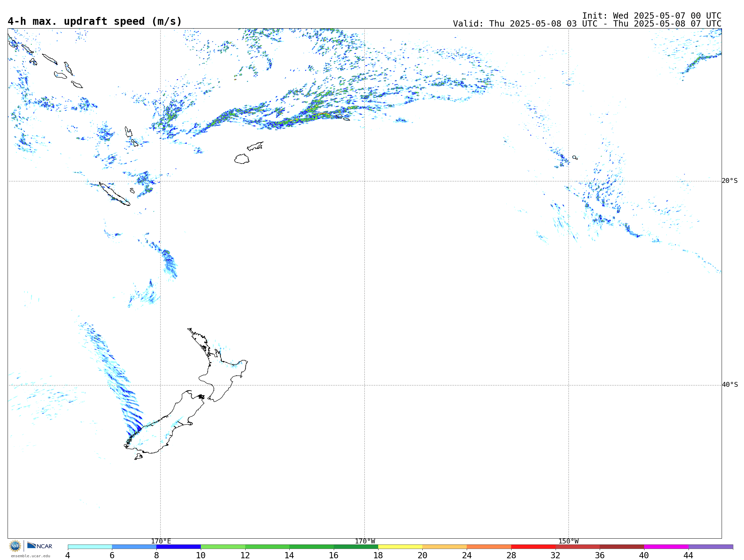
Task: Select the magenta 40–44 colorbar swatch
Action: (x=666, y=547)
